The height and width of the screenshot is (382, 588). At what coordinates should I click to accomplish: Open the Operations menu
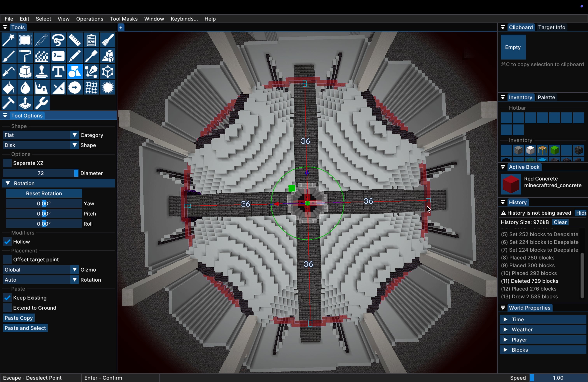pos(89,19)
